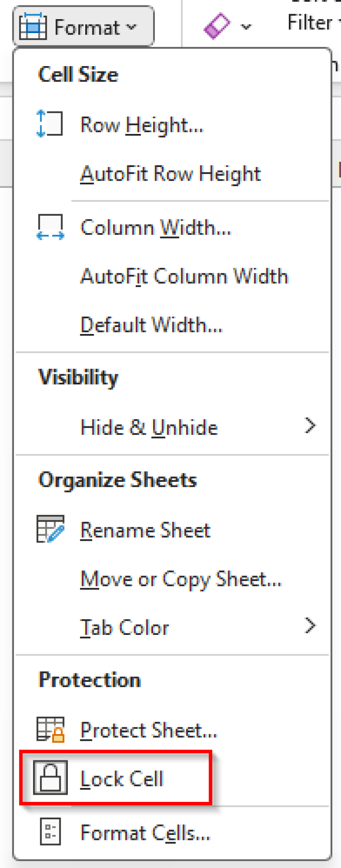Toggle AutoFit Column Width option
This screenshot has height=868, width=341.
(x=184, y=276)
